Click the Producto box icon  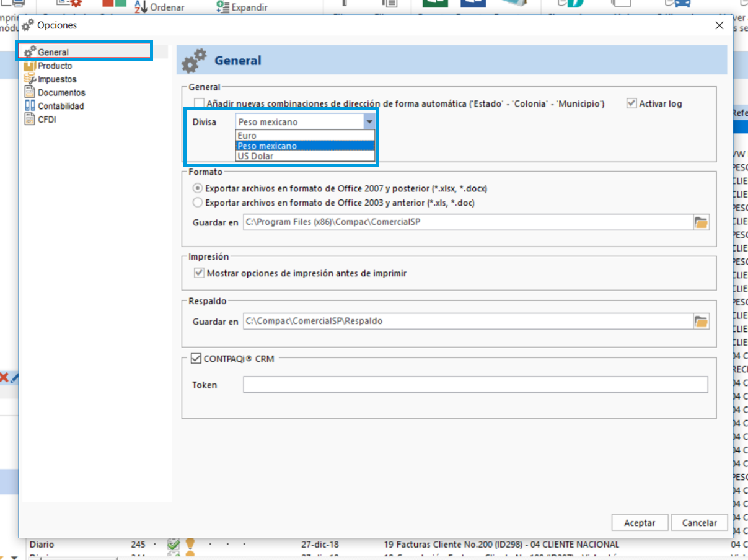[x=30, y=66]
